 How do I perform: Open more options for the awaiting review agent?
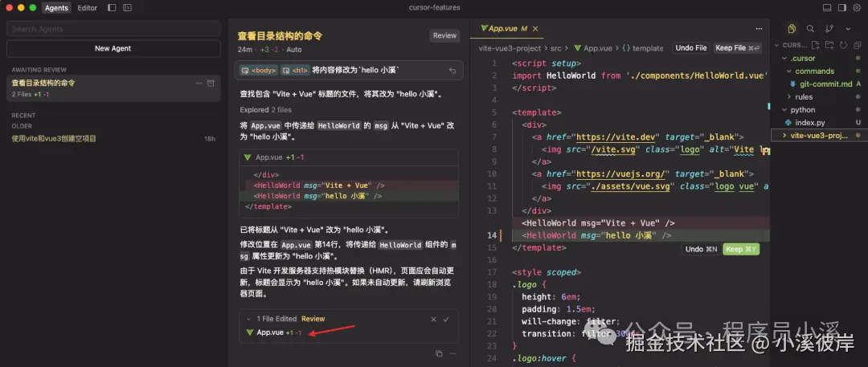tap(199, 83)
